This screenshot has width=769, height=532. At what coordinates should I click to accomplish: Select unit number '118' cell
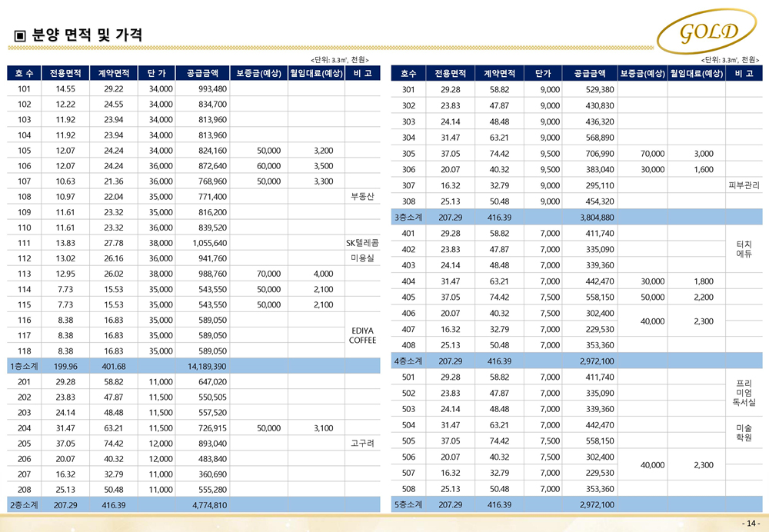point(24,351)
